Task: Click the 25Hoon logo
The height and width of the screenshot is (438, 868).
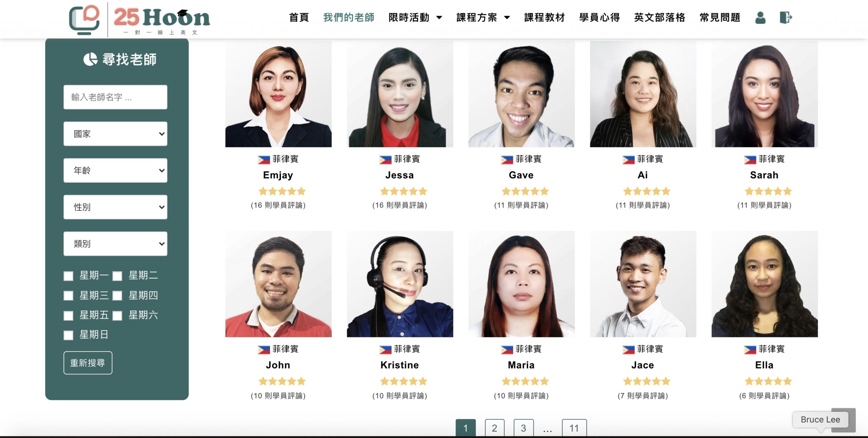Action: point(140,20)
